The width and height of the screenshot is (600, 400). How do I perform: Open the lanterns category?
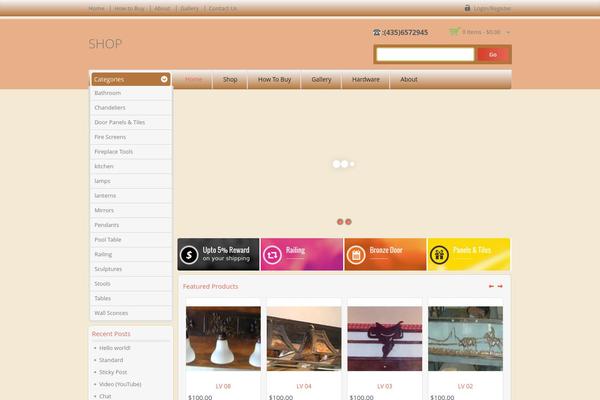click(x=131, y=196)
